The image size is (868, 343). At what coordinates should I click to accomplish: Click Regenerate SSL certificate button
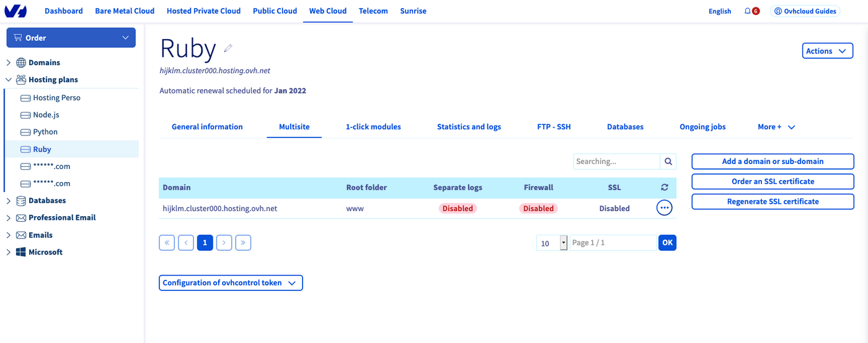pyautogui.click(x=773, y=201)
